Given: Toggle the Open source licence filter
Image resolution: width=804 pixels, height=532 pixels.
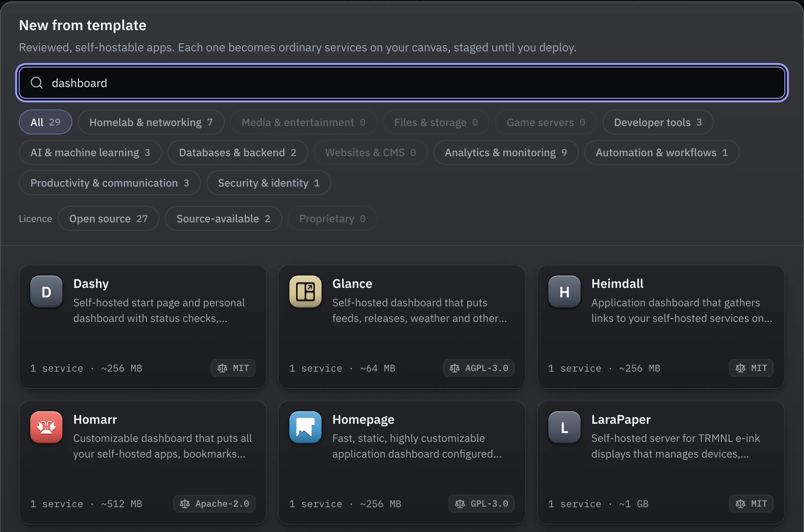Looking at the screenshot, I should tap(108, 218).
